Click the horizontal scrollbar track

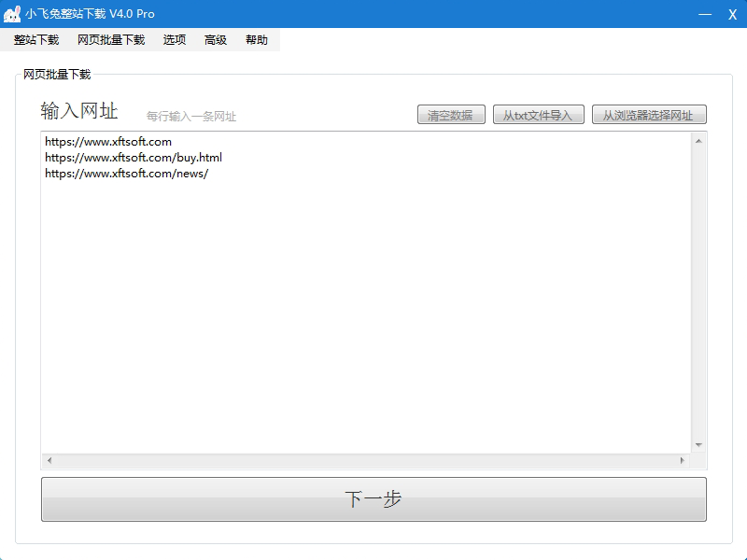364,461
